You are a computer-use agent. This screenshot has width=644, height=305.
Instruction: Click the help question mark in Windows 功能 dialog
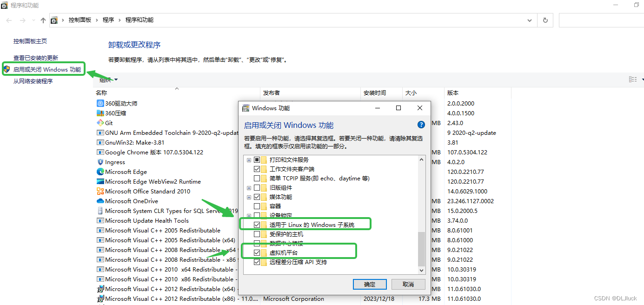coord(421,125)
